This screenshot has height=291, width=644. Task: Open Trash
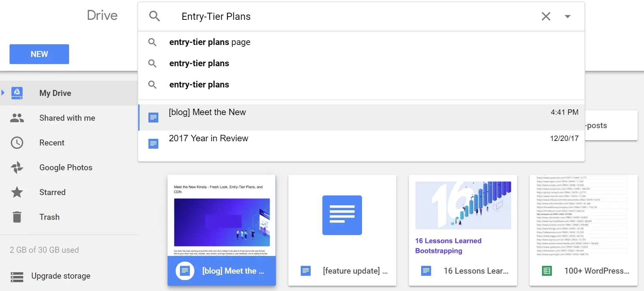[50, 217]
